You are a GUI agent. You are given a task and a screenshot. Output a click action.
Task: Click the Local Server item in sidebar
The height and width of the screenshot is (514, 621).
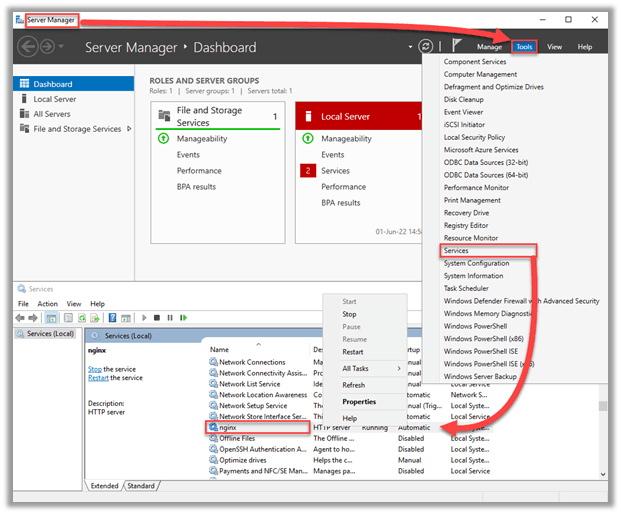click(54, 99)
